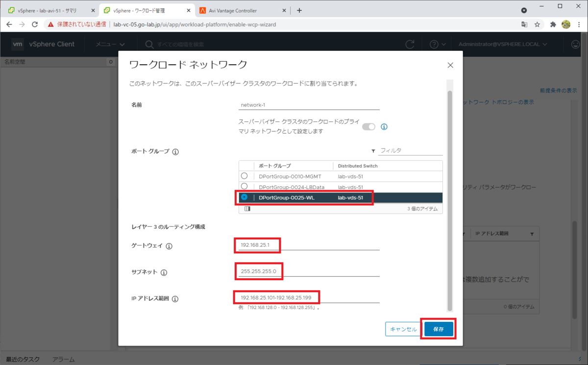Select the DPortGroup-0010-MGMT radio button

pos(245,176)
